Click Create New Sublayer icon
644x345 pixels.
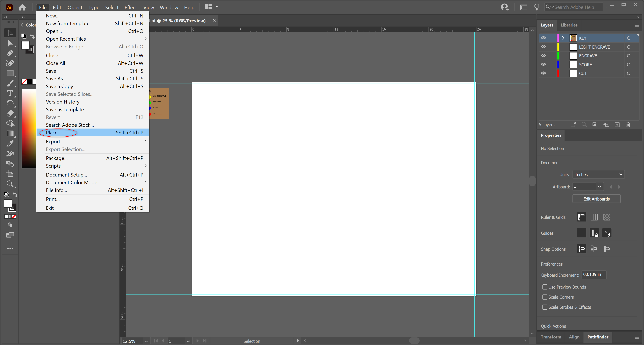606,125
